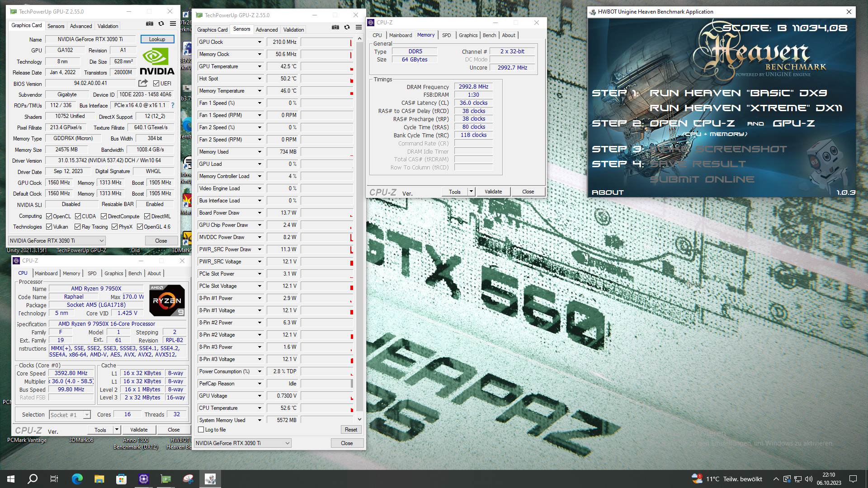Open GPU selector dropdown in Graphics Card window
This screenshot has height=488, width=868.
57,241
